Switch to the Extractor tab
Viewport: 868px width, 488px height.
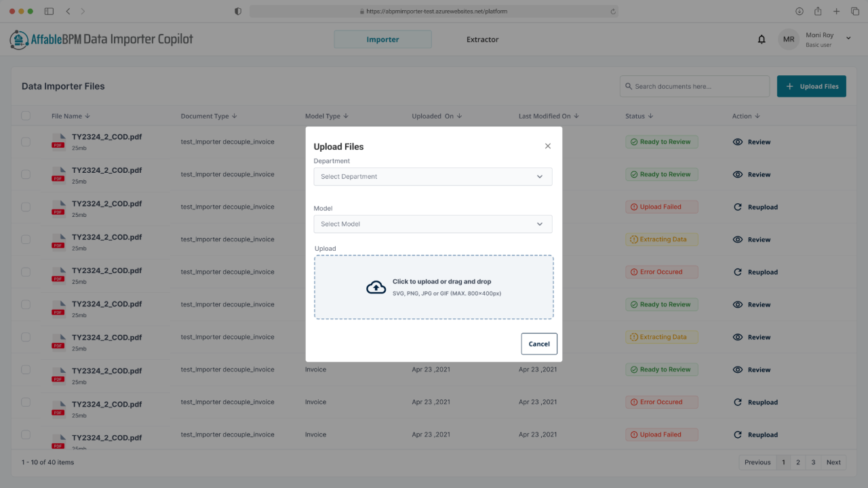point(482,39)
